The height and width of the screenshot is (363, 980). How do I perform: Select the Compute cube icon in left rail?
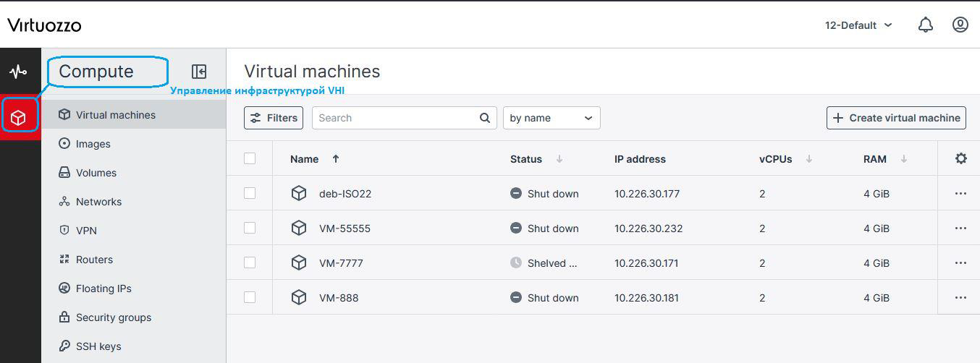19,117
